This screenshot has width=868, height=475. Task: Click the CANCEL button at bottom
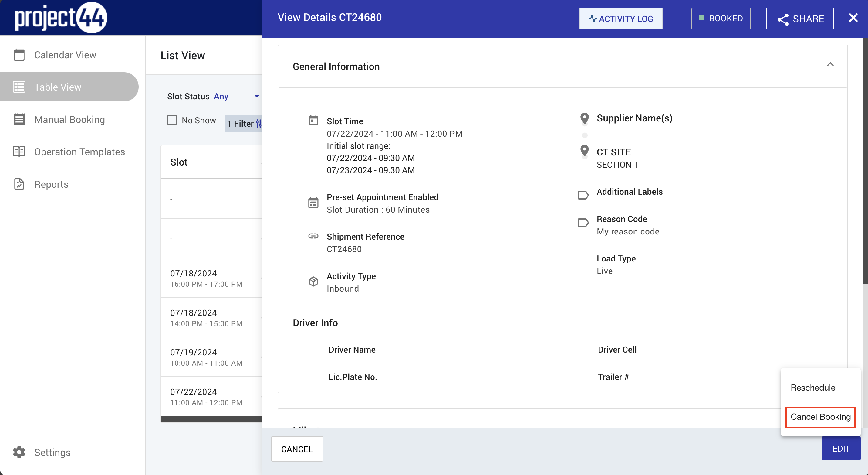pos(297,449)
